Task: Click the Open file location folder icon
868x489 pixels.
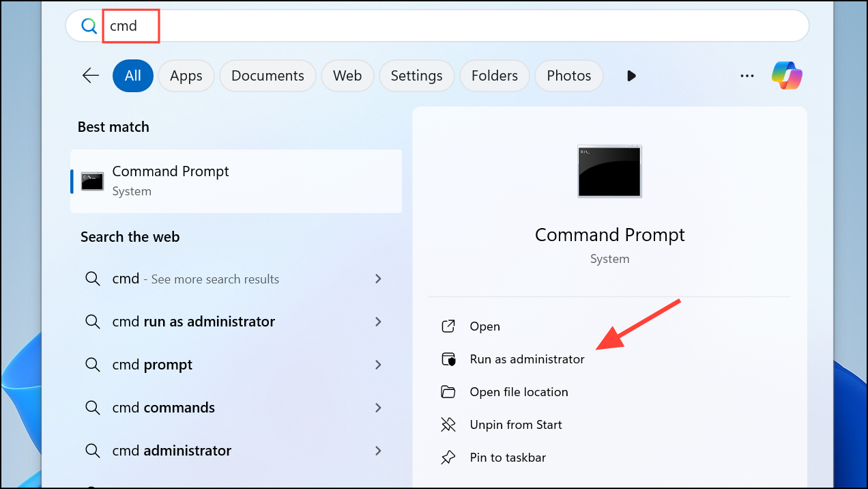Action: click(448, 392)
